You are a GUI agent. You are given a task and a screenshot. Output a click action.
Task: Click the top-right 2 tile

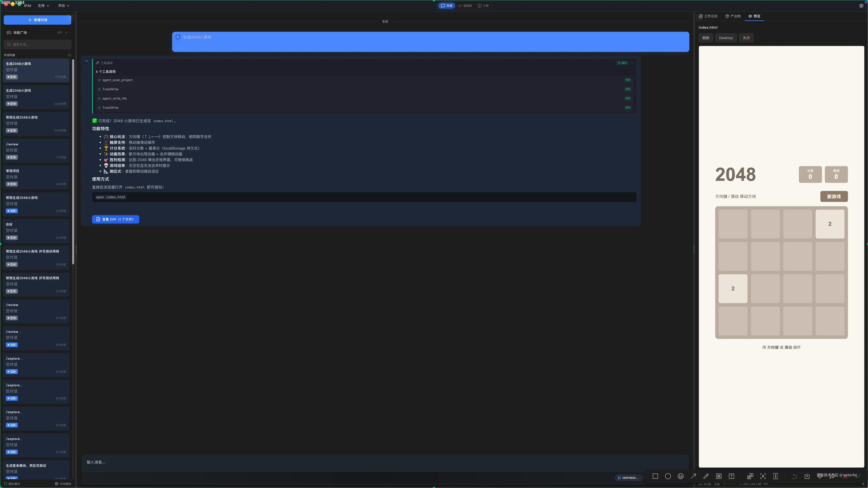[830, 224]
